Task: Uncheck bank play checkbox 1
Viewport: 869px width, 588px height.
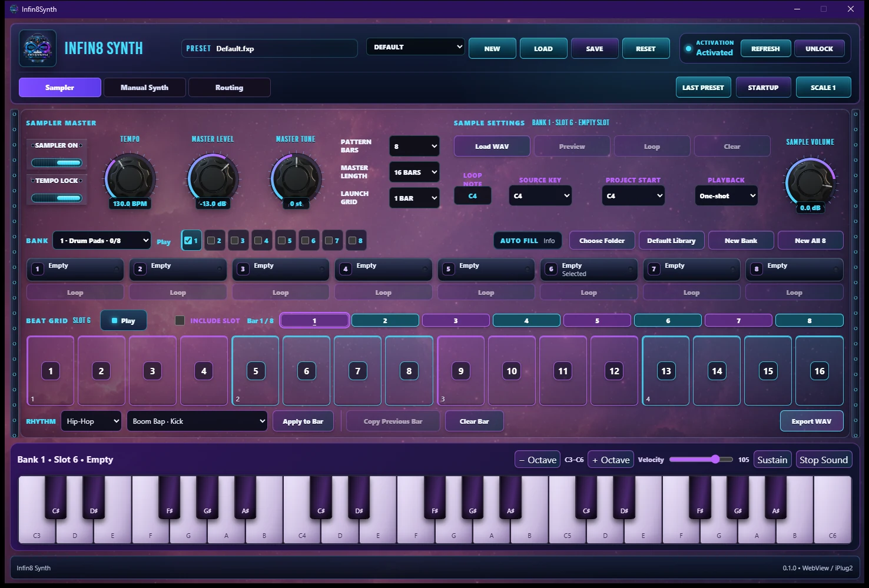Action: click(188, 240)
